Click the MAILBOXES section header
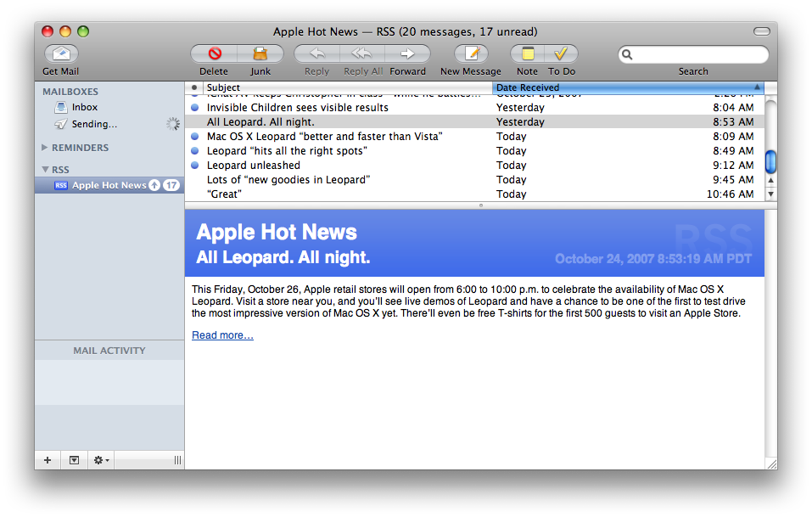This screenshot has width=812, height=517. (70, 92)
